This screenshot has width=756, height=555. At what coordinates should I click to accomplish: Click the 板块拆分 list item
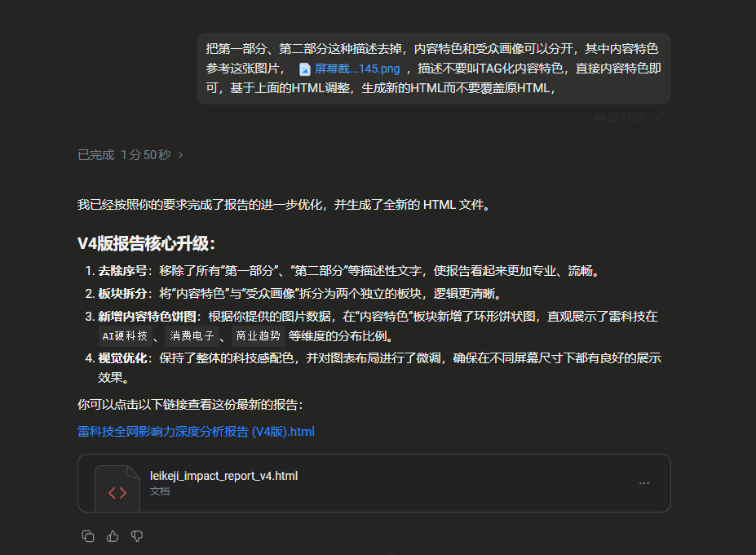coord(293,294)
